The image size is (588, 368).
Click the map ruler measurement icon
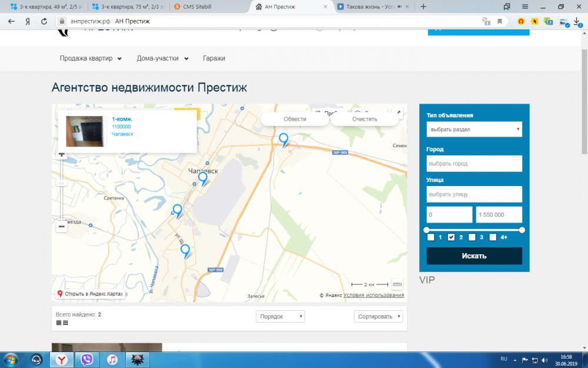[397, 284]
